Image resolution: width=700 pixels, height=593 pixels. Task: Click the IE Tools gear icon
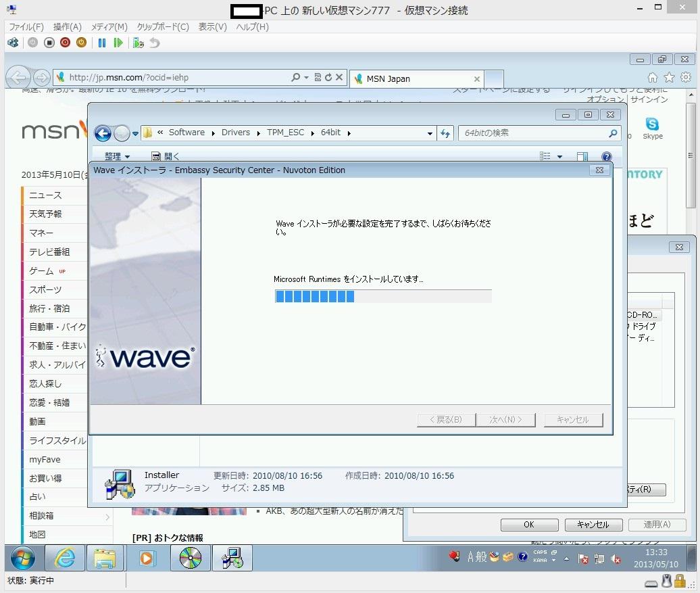point(686,77)
